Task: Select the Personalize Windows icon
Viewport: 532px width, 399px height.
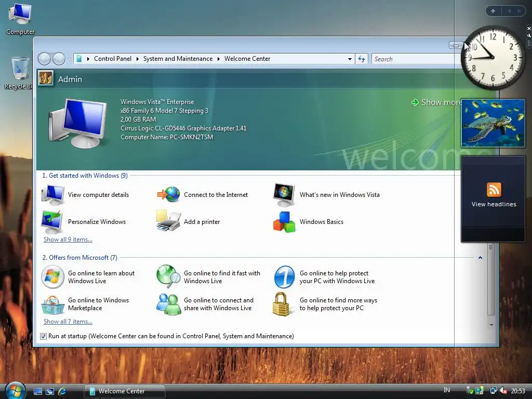Action: point(52,222)
